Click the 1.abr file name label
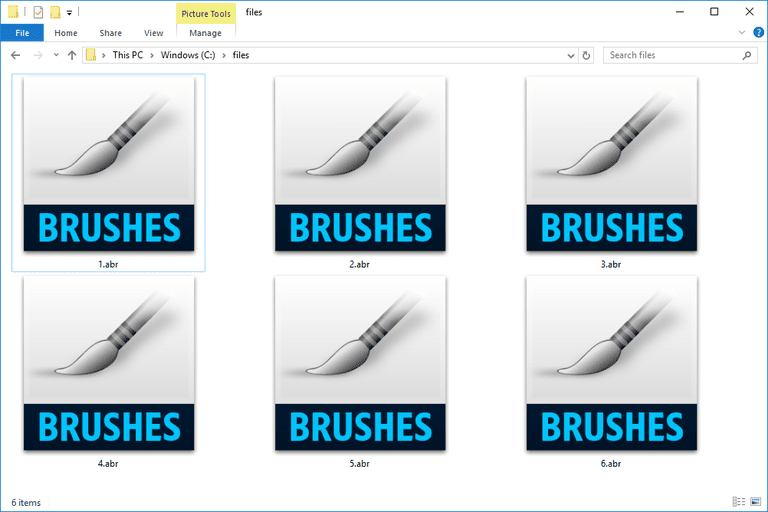The width and height of the screenshot is (768, 512). [108, 264]
